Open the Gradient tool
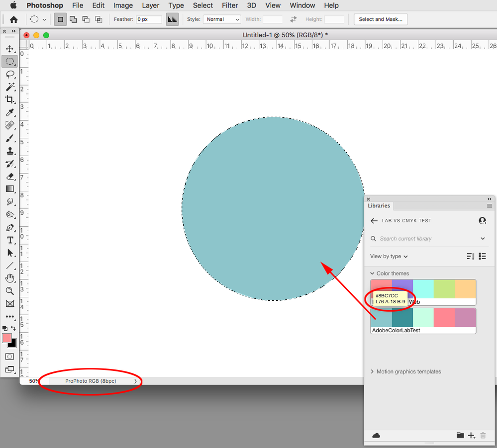The width and height of the screenshot is (497, 448). tap(10, 188)
